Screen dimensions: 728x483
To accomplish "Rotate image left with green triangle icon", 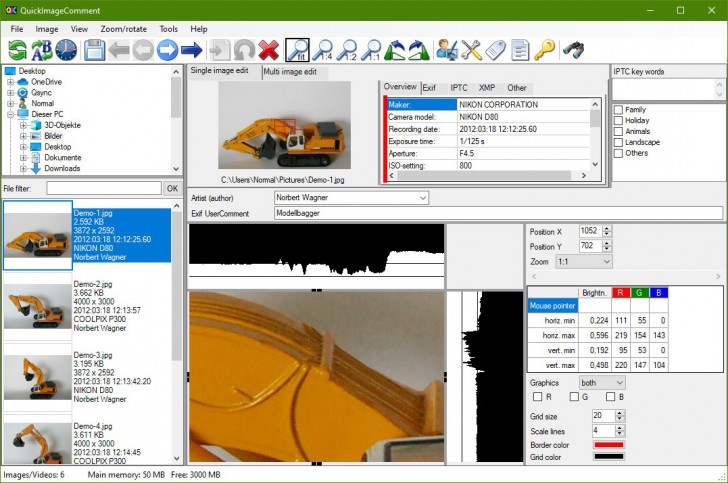I will (395, 50).
